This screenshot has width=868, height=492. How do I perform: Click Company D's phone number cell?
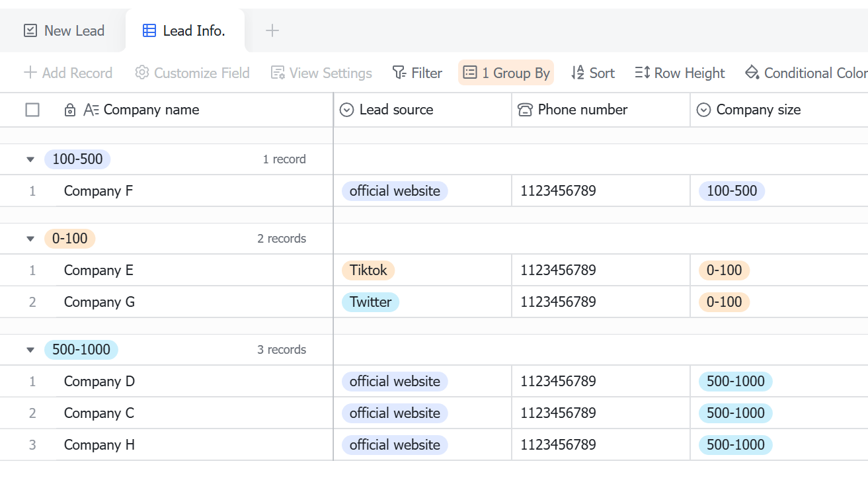click(x=601, y=382)
